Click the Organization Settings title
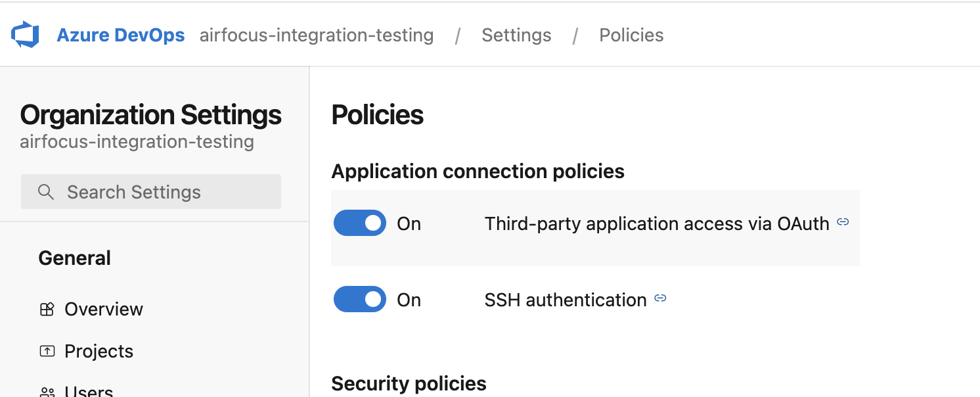 coord(151,115)
